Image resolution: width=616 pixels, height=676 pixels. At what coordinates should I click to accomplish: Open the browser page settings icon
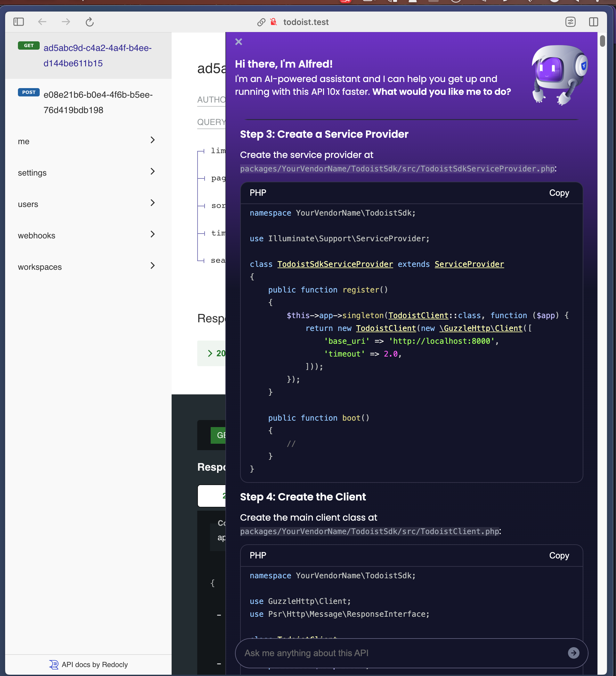(x=570, y=22)
